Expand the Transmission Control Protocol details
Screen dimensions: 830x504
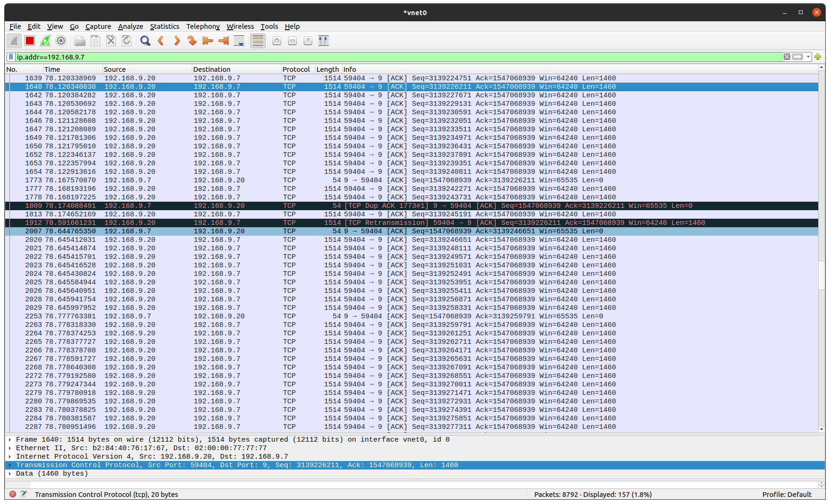tap(10, 465)
